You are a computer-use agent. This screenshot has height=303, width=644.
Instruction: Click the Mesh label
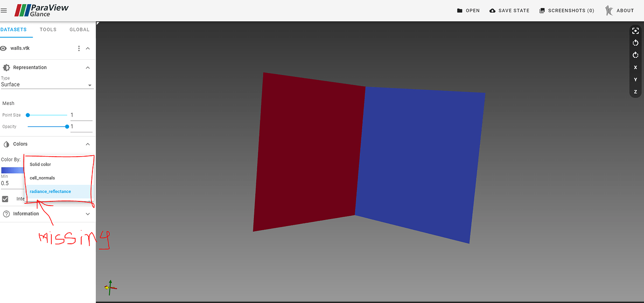(8, 103)
